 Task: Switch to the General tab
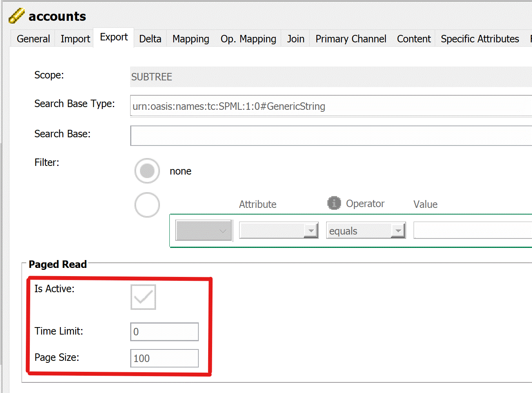(x=33, y=38)
